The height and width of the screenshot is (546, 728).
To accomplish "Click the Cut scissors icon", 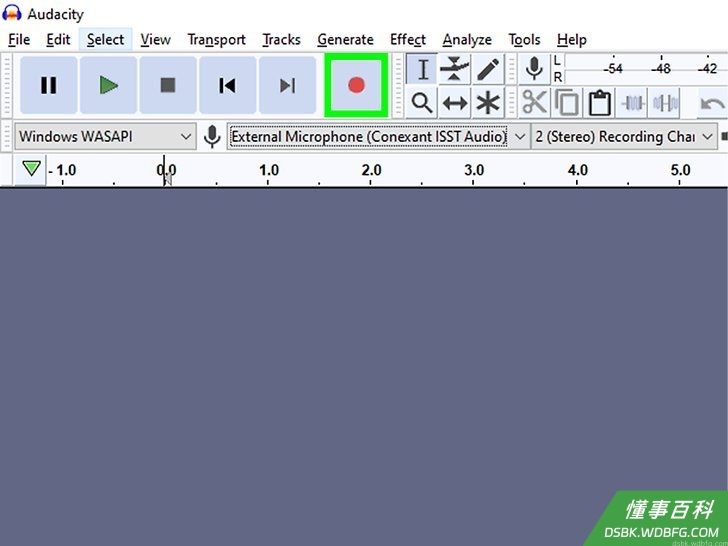I will coord(534,103).
